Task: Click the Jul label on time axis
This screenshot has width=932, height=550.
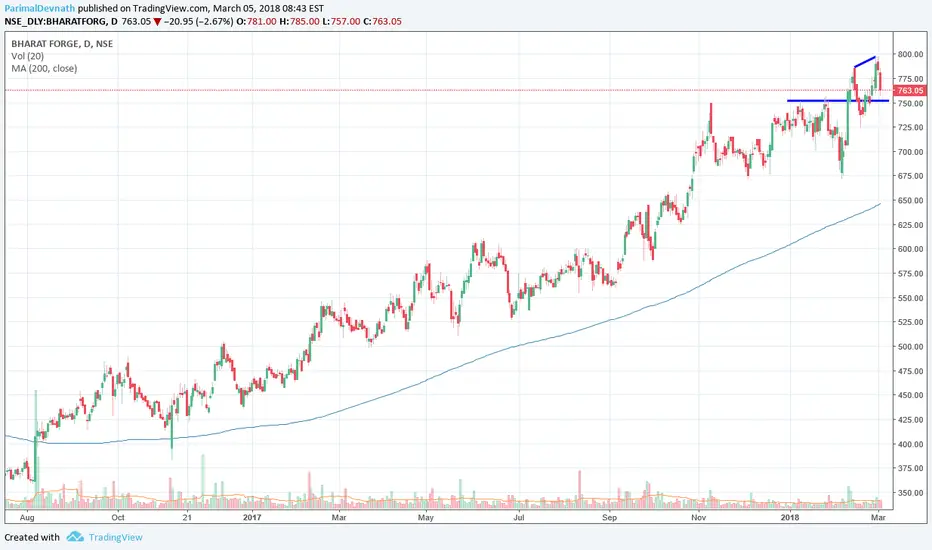Action: click(x=519, y=517)
